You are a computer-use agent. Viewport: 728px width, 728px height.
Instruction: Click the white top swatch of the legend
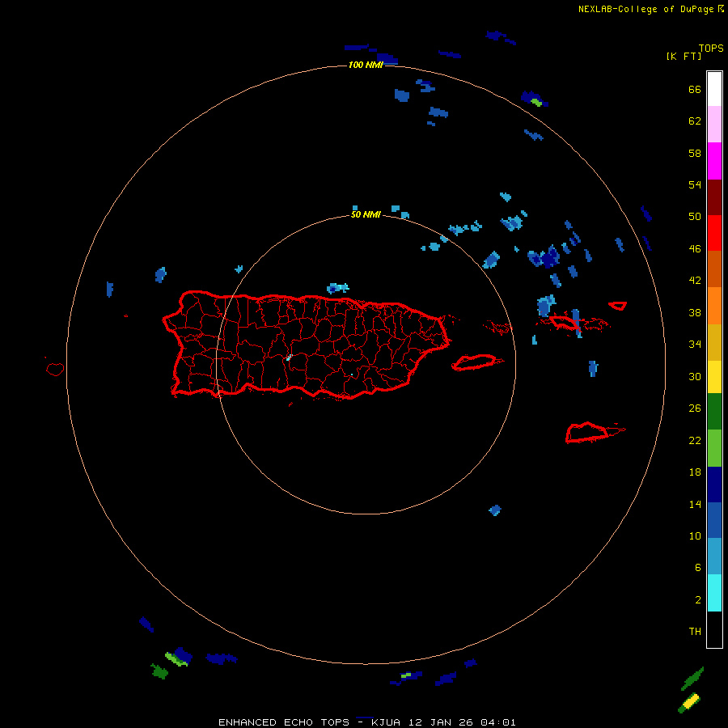[x=714, y=89]
